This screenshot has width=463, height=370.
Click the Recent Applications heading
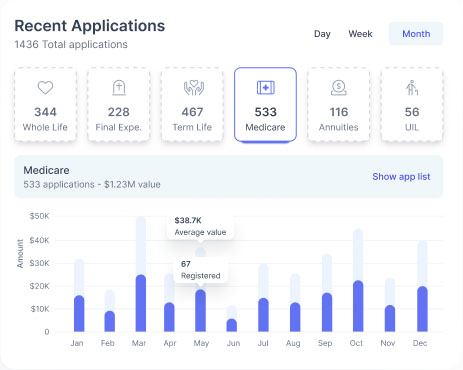pos(90,26)
